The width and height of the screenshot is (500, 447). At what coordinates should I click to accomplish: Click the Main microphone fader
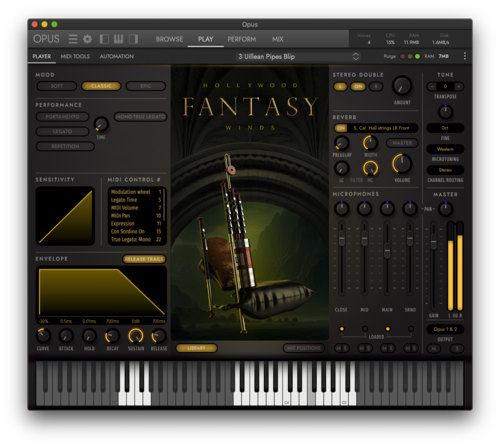click(x=387, y=251)
